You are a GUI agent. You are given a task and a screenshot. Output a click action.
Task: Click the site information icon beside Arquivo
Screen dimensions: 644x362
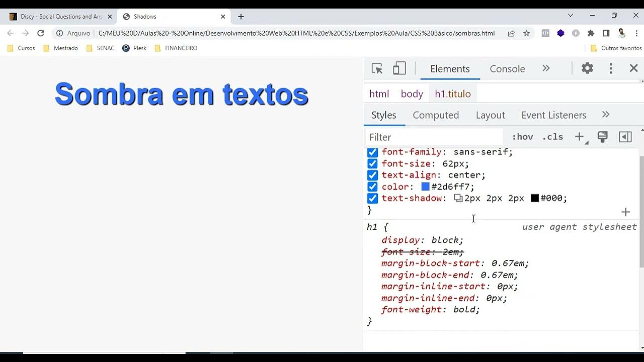pyautogui.click(x=59, y=33)
